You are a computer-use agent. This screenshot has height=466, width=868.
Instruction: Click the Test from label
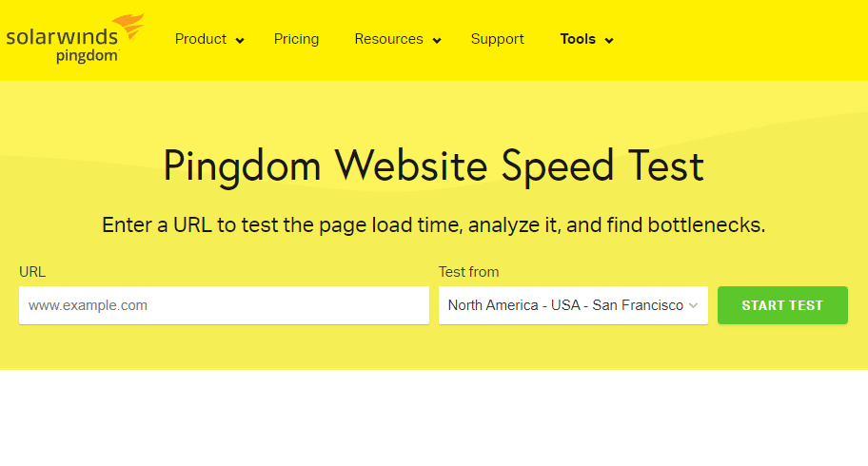[468, 272]
